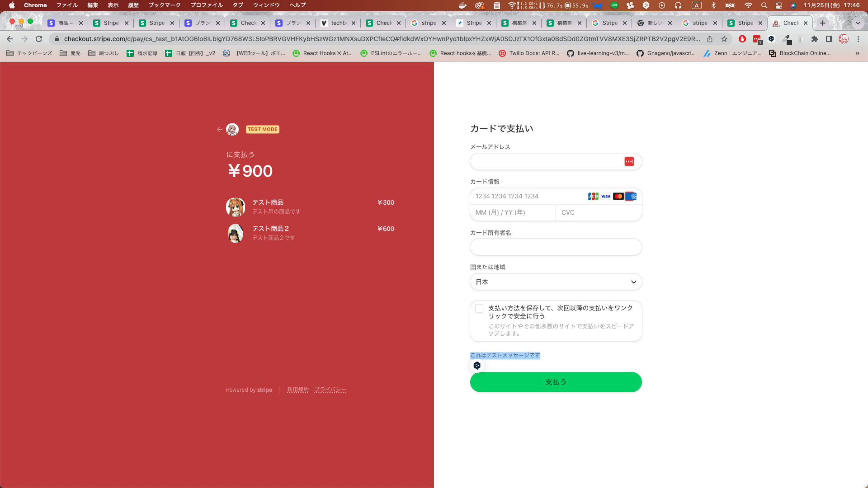
Task: Click the ファイル menu item
Action: [67, 5]
